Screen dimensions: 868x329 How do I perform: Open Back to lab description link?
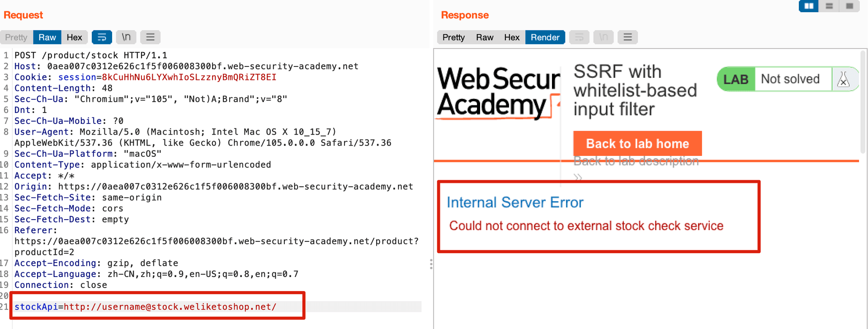(636, 161)
